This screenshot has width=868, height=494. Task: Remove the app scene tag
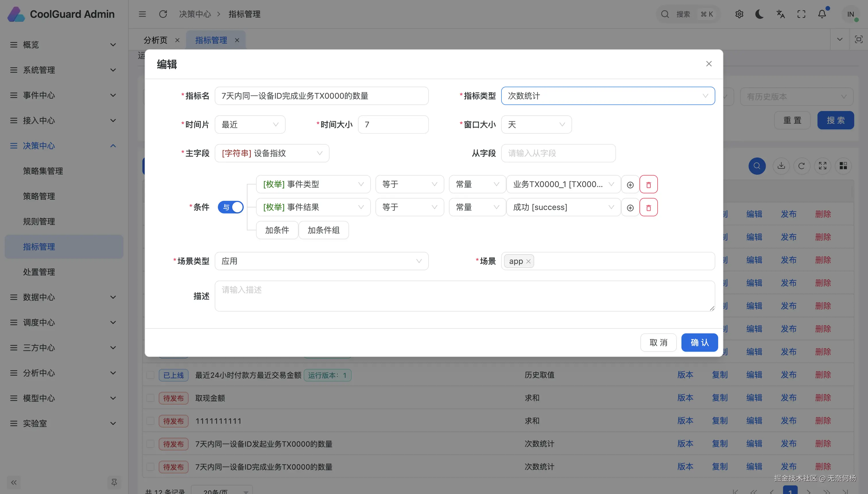tap(528, 261)
